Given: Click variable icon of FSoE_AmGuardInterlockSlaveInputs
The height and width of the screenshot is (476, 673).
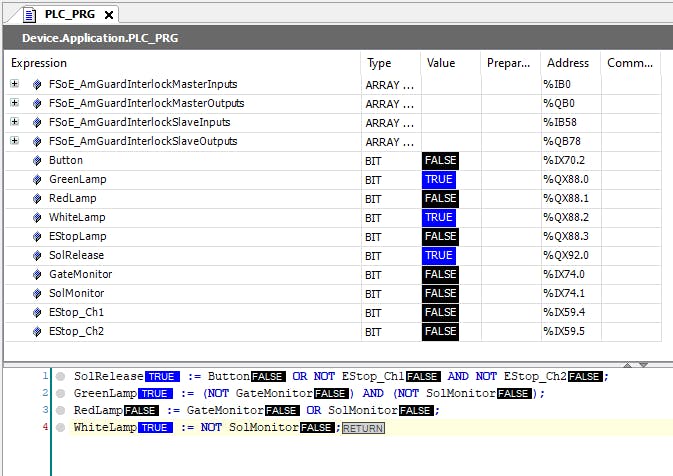Looking at the screenshot, I should point(37,122).
